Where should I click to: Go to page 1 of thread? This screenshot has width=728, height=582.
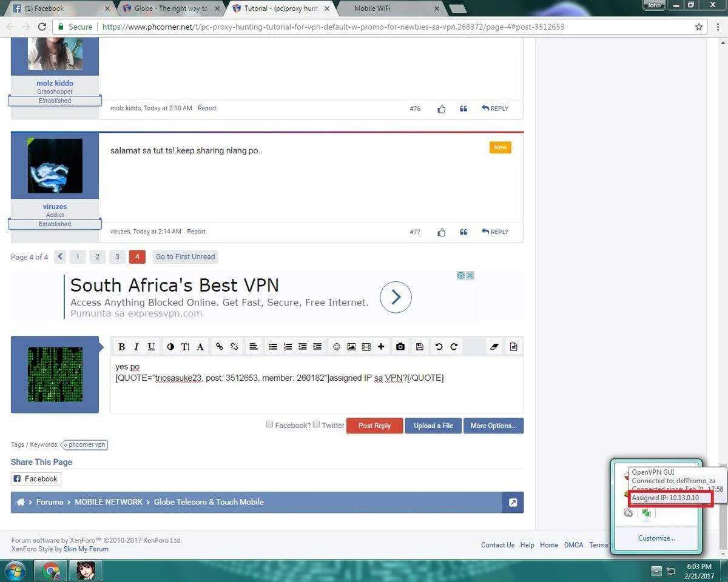pos(77,256)
